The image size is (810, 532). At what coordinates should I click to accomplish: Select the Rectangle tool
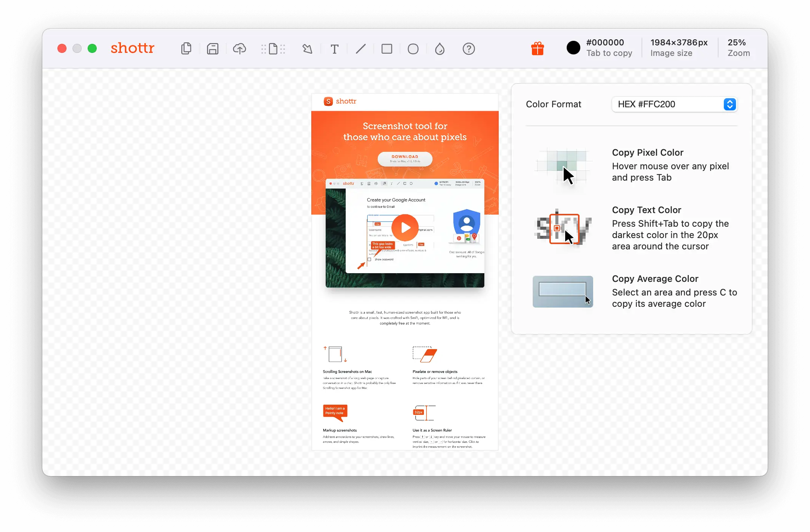point(387,49)
